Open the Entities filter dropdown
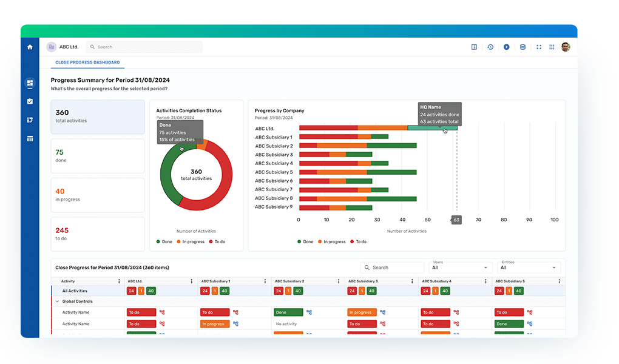This screenshot has height=364, width=619. tap(529, 268)
